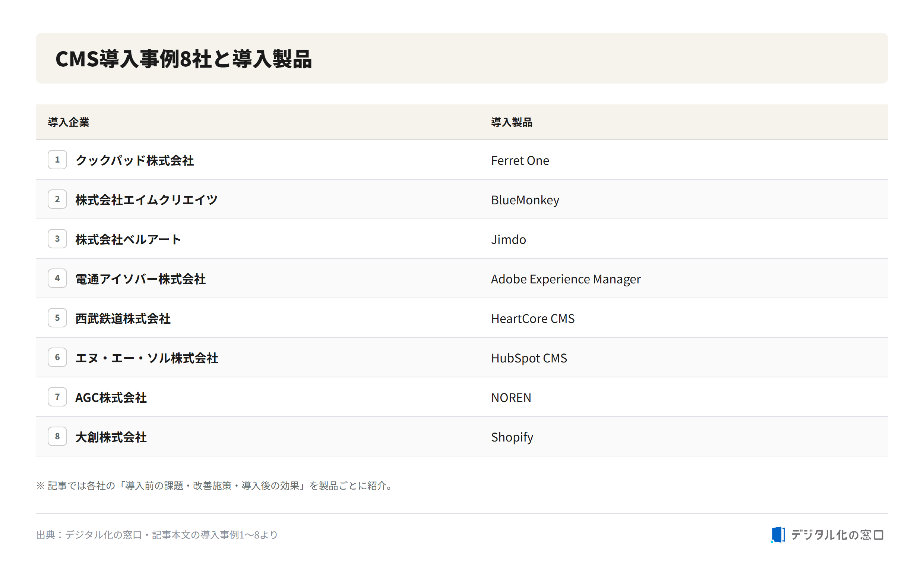Click the number 2 badge beside エイムクリエイツ
This screenshot has height=578, width=924.
(57, 199)
